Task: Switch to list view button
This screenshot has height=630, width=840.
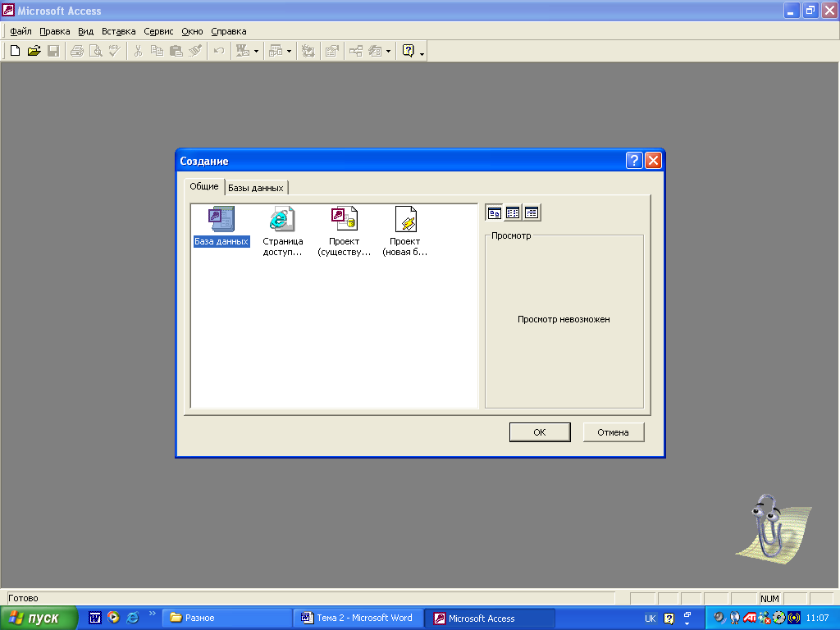Action: 513,212
